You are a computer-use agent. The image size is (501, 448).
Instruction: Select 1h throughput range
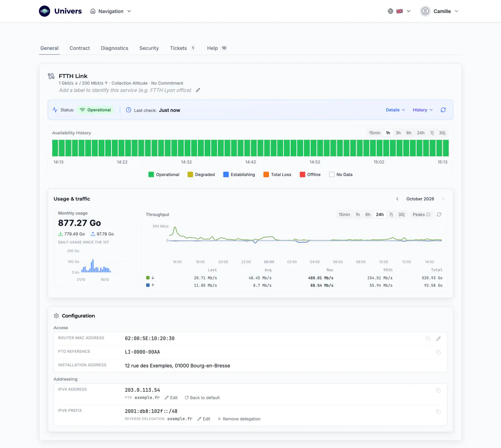(358, 215)
